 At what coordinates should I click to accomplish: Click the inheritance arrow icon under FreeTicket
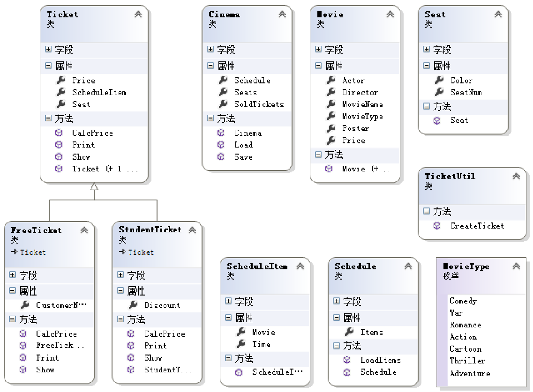click(x=14, y=252)
